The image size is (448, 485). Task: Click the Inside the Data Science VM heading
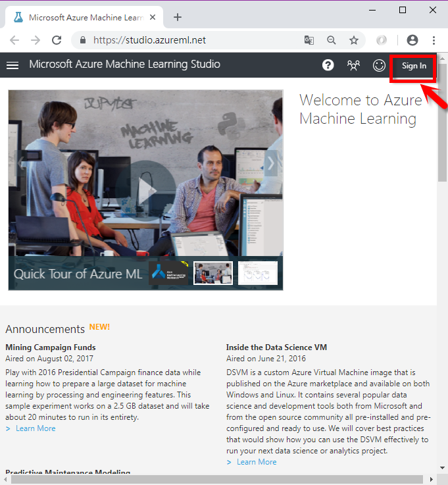click(x=276, y=347)
